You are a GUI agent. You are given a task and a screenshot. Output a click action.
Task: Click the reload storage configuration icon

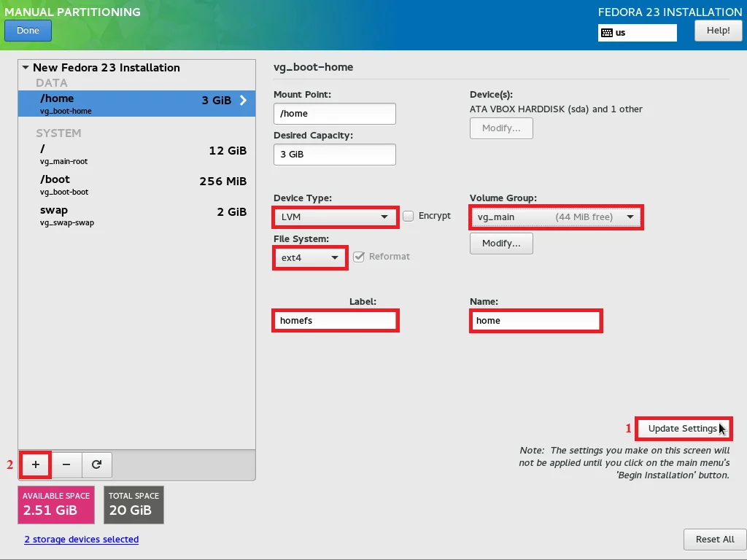(97, 464)
